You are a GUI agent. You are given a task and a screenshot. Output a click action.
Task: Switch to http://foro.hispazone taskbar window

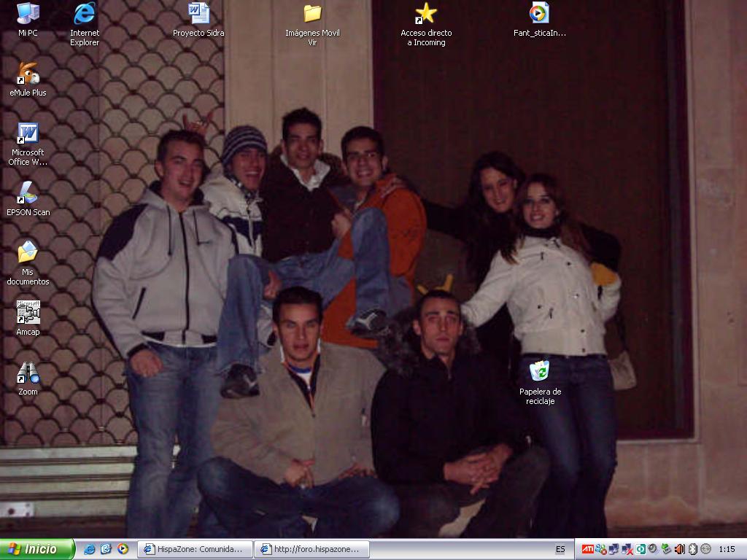[x=312, y=549]
